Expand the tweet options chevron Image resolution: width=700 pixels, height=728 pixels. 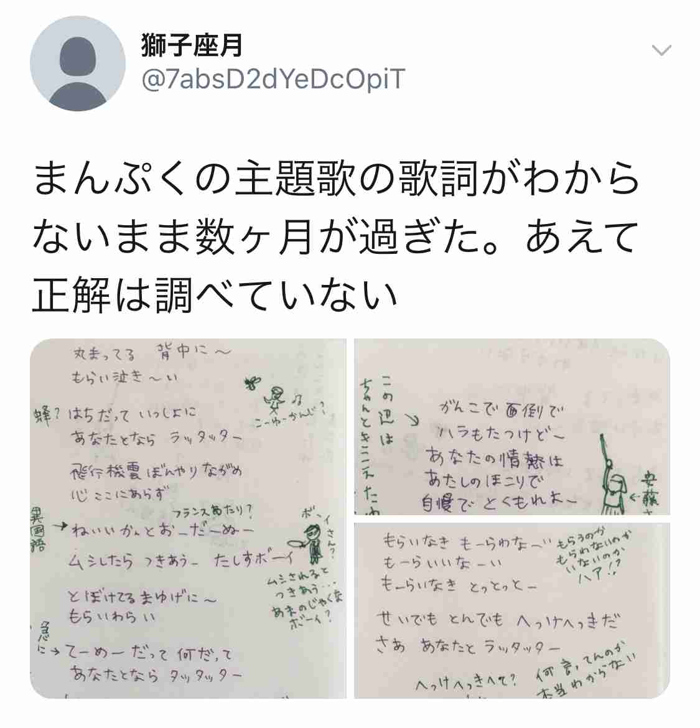click(x=661, y=50)
